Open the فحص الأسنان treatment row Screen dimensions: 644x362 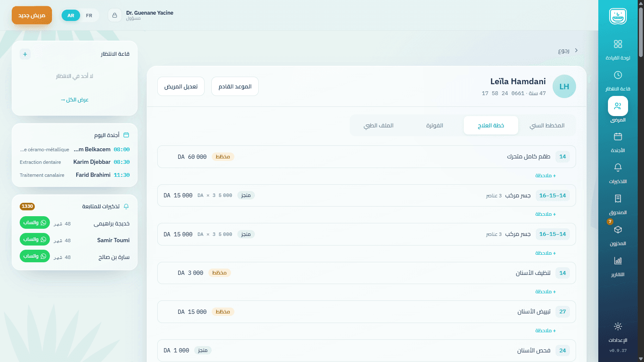[x=366, y=350]
